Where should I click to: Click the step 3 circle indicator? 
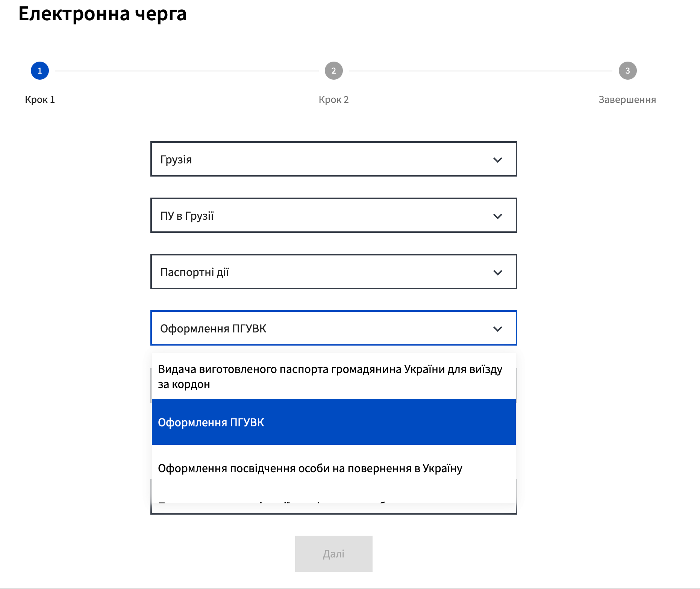pos(627,71)
